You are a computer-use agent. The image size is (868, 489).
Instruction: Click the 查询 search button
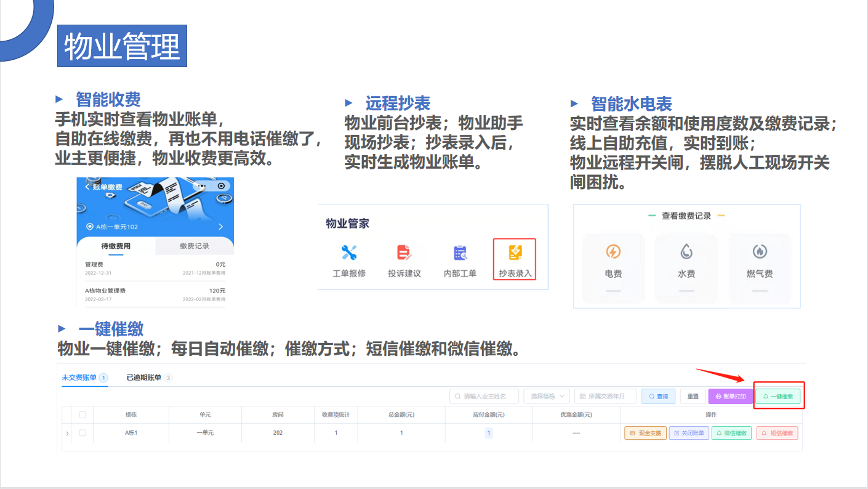coord(659,396)
